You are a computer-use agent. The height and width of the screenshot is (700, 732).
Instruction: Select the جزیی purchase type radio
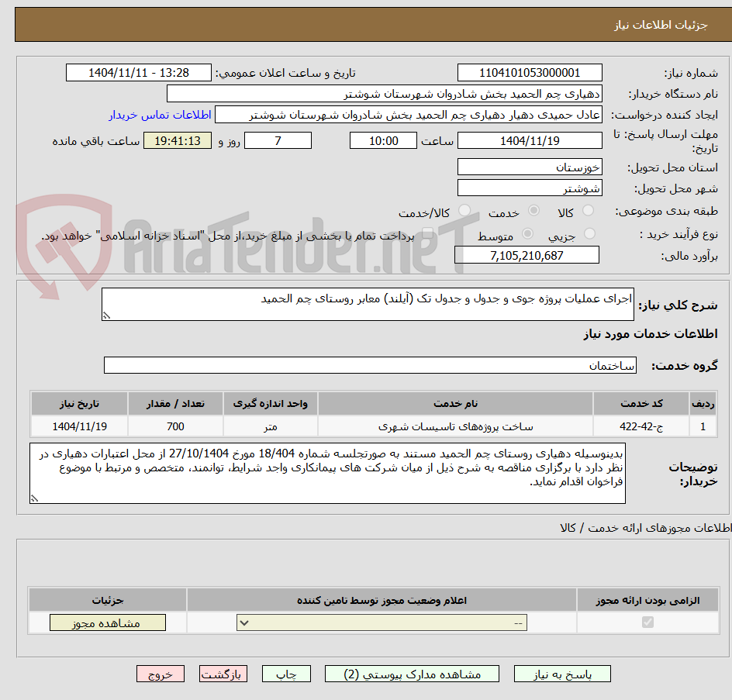589,234
